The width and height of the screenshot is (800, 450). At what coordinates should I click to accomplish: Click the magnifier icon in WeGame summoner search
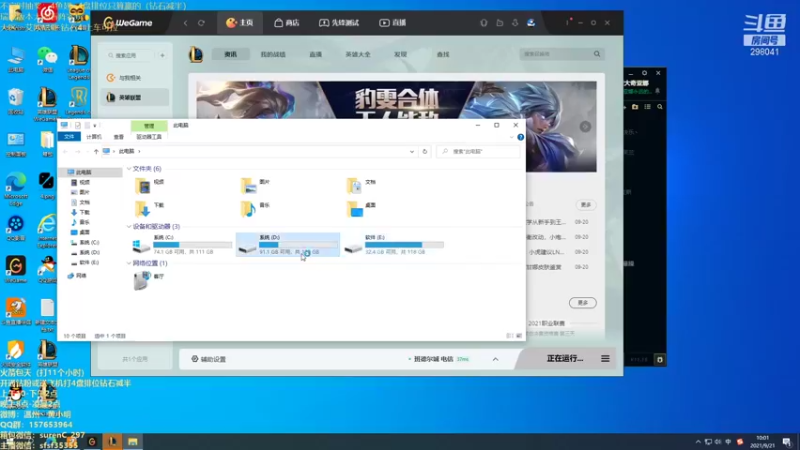[597, 54]
